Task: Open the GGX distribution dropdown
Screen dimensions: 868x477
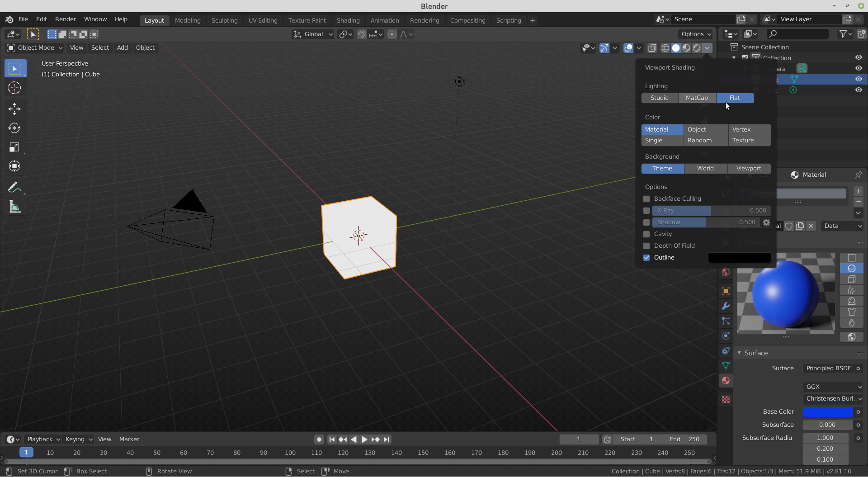Action: (x=833, y=387)
